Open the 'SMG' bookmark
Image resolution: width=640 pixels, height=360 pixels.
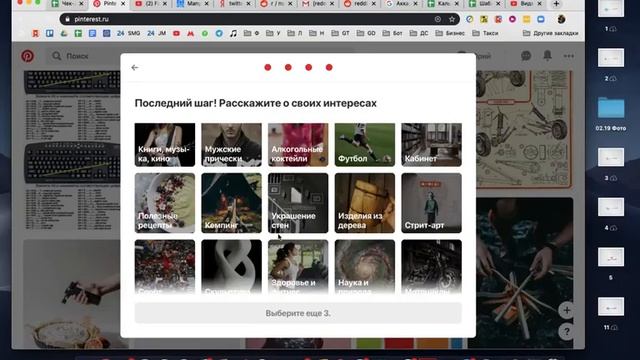click(x=128, y=33)
